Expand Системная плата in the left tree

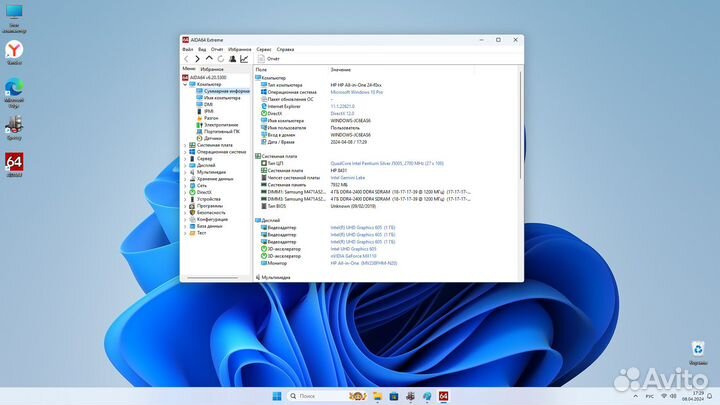(x=185, y=145)
